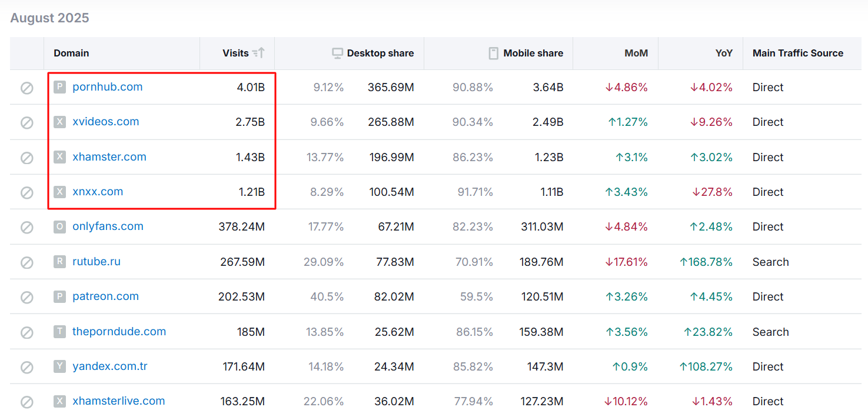Viewport: 868px width, 417px height.
Task: Click the 267.59M visits value
Action: [x=241, y=262]
